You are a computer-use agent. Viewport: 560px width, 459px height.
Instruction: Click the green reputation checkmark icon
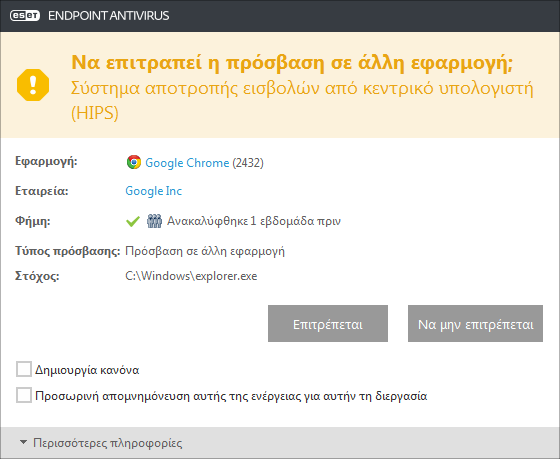click(x=133, y=221)
